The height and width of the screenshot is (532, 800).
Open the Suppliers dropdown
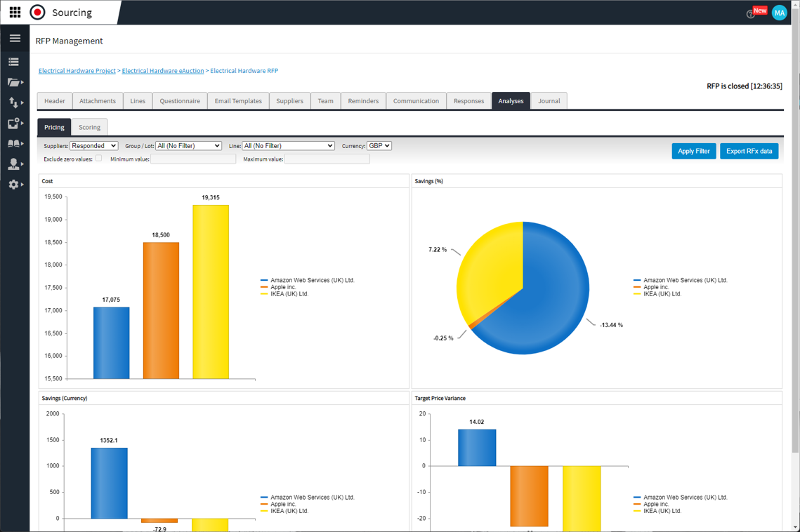(x=93, y=146)
